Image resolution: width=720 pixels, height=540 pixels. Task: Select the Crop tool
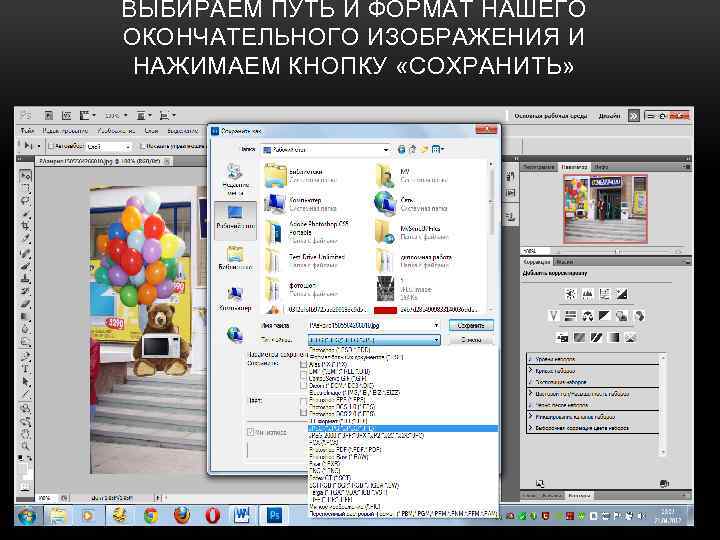pyautogui.click(x=25, y=226)
